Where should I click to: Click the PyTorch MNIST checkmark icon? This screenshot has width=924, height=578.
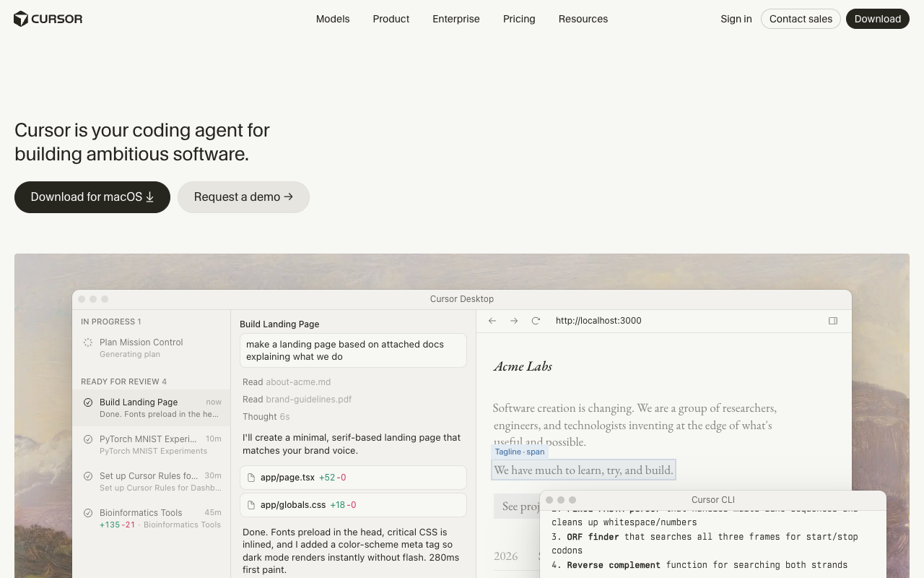tap(88, 439)
